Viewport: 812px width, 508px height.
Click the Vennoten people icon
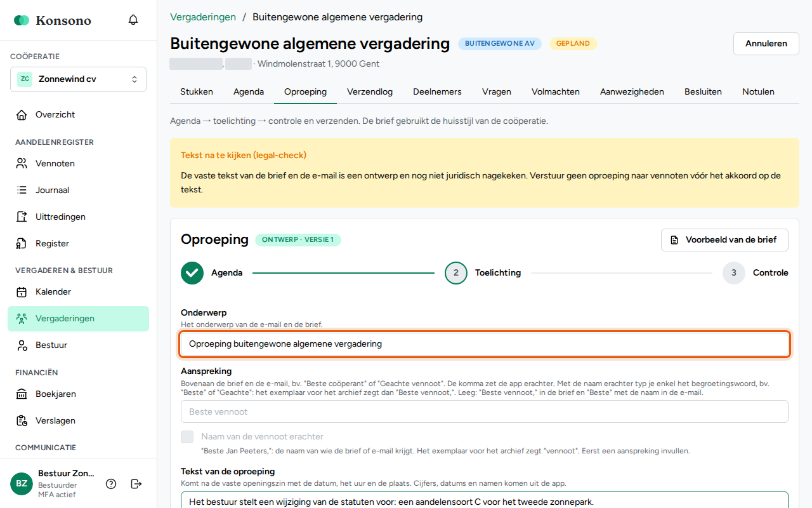point(22,164)
